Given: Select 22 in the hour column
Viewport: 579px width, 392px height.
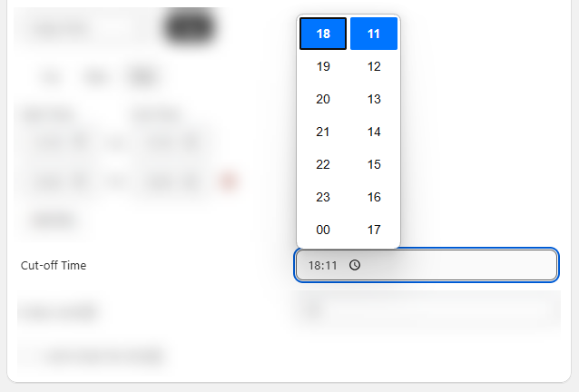Looking at the screenshot, I should coord(323,164).
